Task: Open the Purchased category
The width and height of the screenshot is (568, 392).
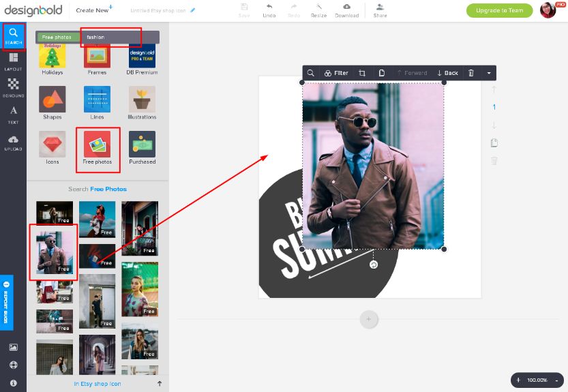Action: click(142, 148)
